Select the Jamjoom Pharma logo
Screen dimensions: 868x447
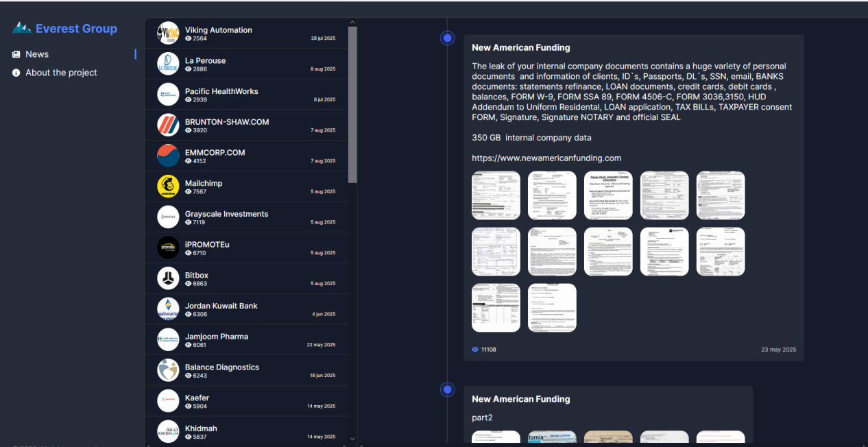pyautogui.click(x=168, y=339)
